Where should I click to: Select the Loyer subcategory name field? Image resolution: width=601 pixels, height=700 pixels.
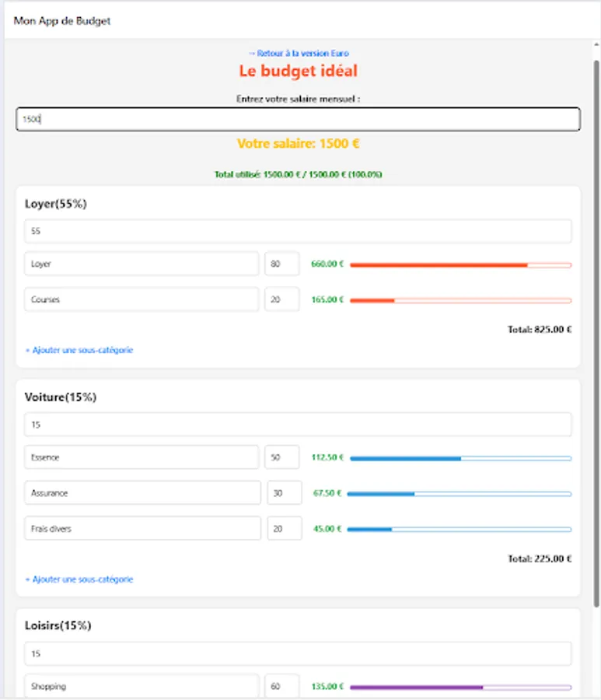coord(144,264)
